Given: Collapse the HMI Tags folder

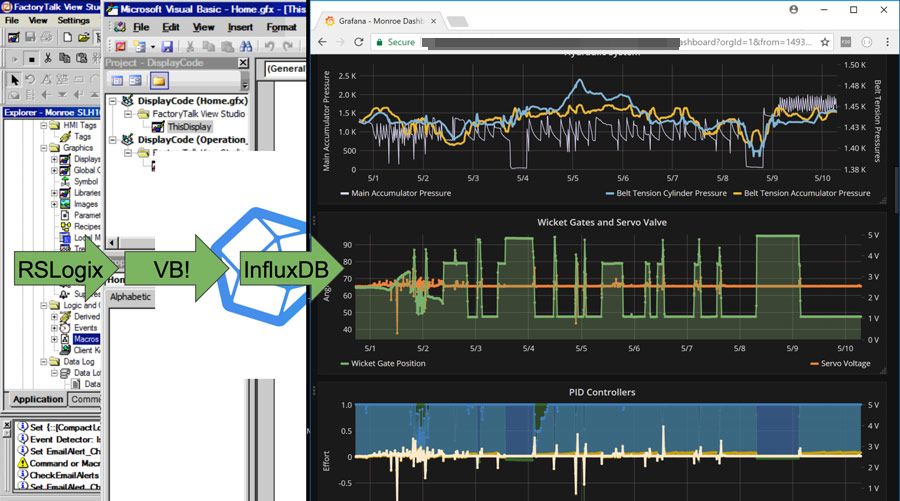Looking at the screenshot, I should (44, 125).
